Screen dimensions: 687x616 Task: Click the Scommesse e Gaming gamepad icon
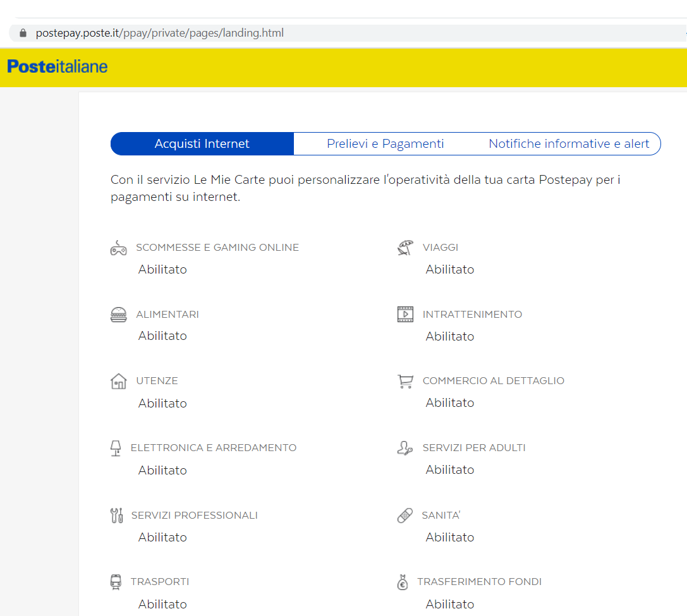pyautogui.click(x=118, y=248)
